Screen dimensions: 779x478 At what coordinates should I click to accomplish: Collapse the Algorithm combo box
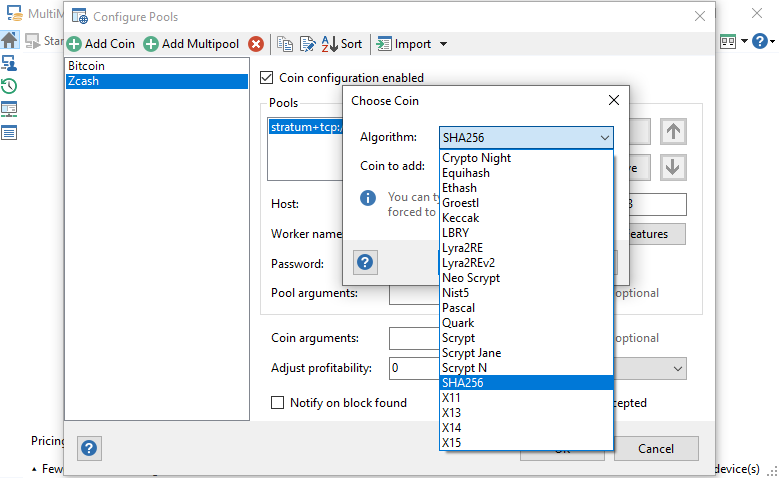click(x=604, y=138)
